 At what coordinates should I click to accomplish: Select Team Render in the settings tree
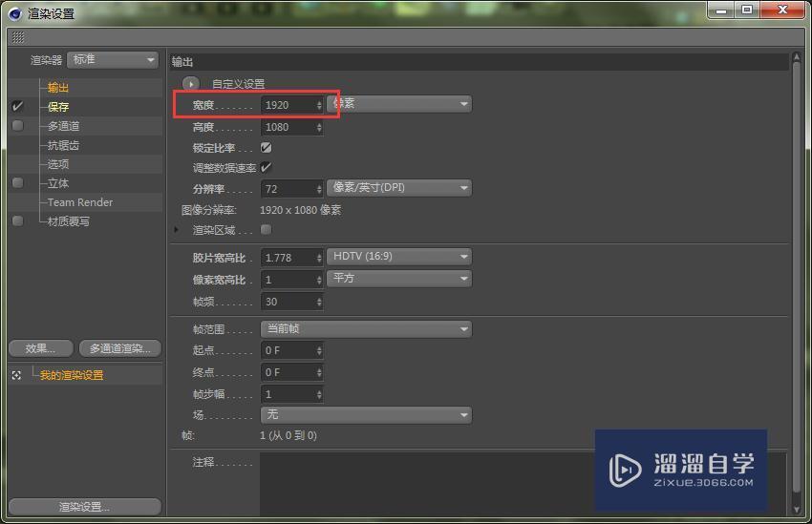(79, 202)
